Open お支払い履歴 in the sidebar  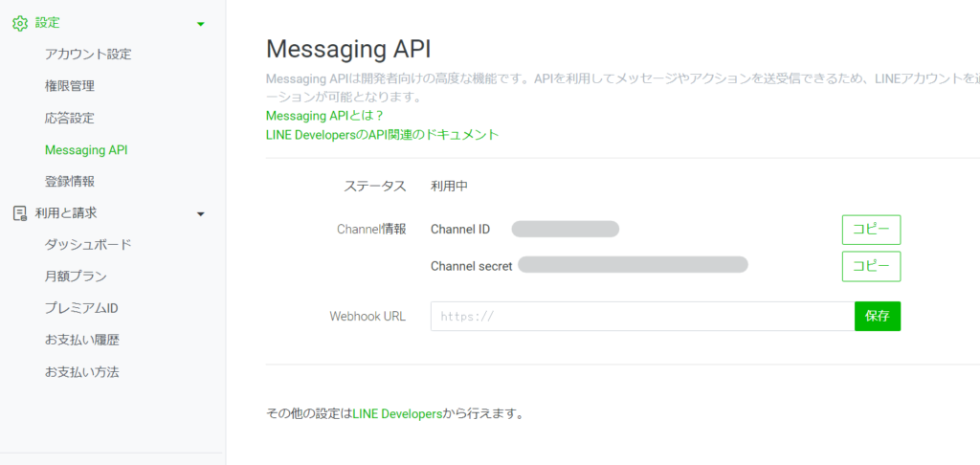(82, 340)
